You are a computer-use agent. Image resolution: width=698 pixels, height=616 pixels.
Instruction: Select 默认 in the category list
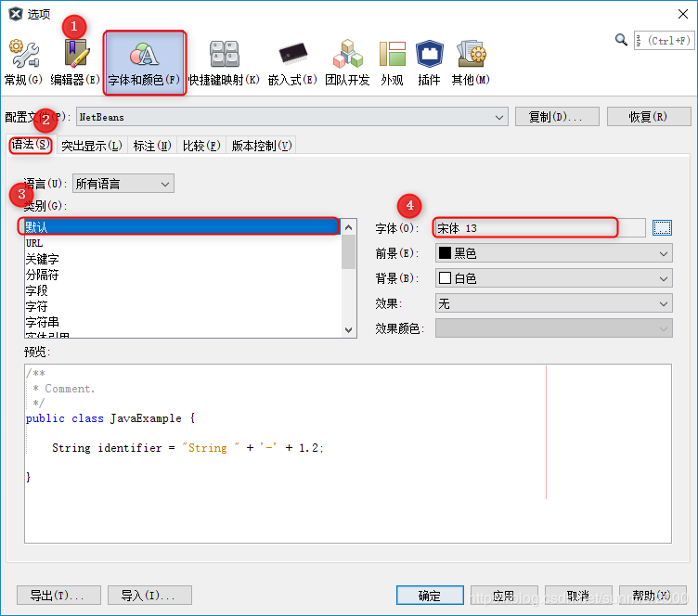coord(183,227)
